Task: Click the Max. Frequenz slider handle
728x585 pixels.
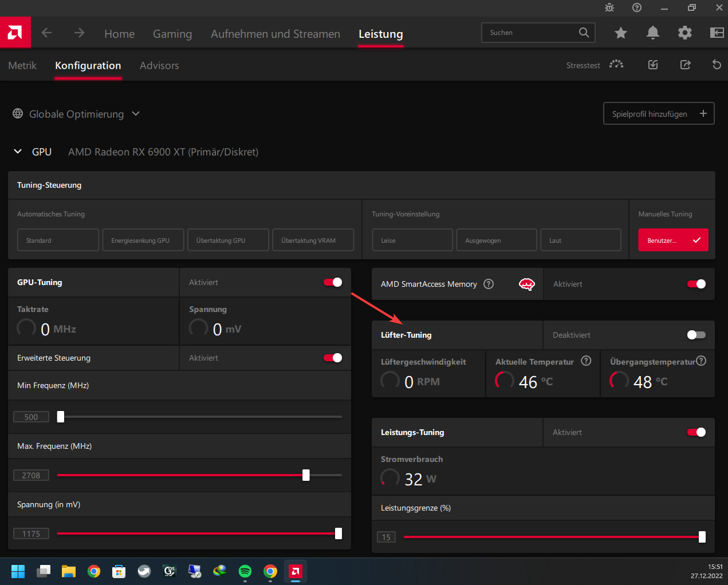Action: (306, 475)
